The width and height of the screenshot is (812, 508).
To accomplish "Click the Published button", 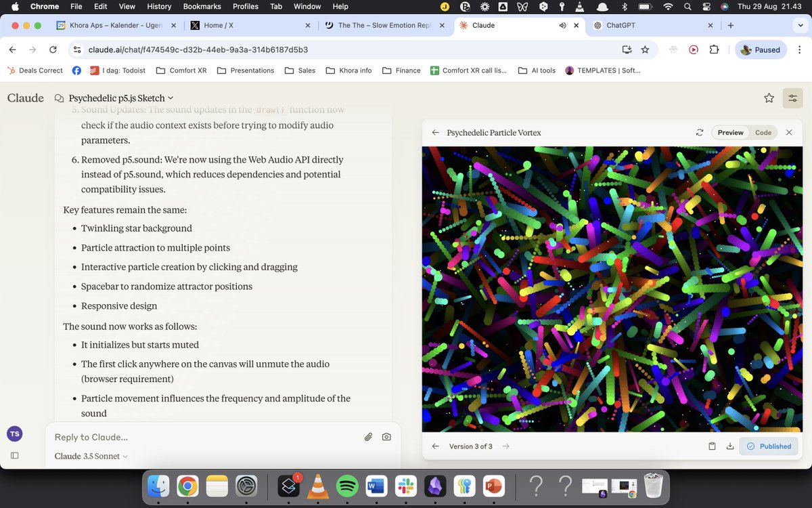I will coord(769,446).
